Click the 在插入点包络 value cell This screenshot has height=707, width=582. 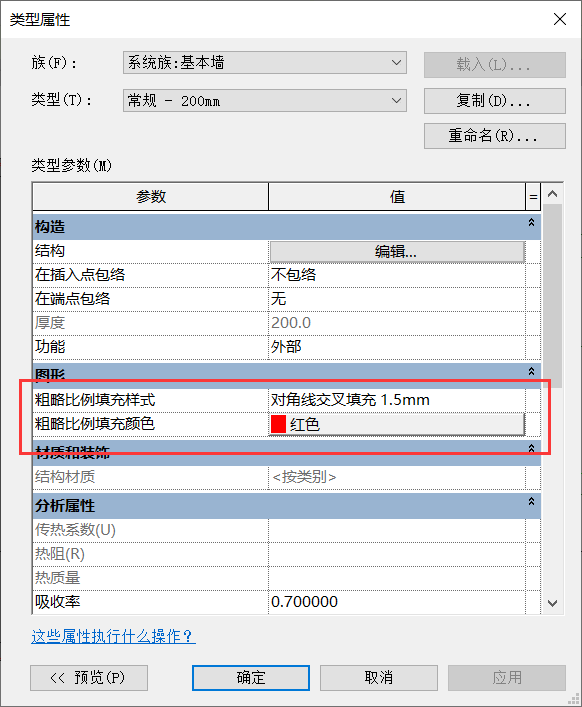point(397,275)
